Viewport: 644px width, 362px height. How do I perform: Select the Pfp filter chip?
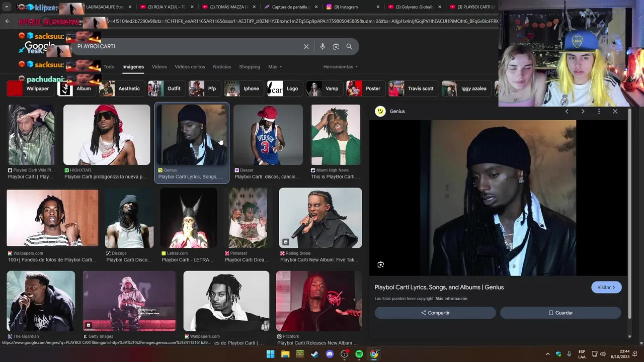[x=204, y=88]
